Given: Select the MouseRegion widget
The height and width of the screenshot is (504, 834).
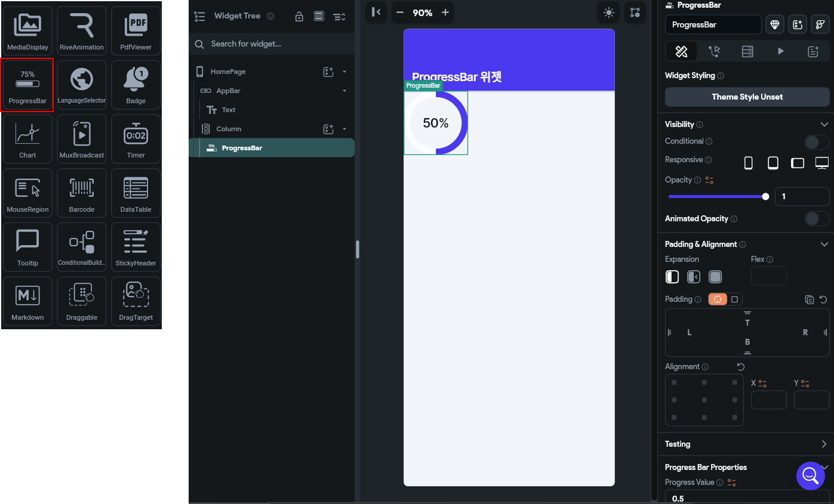Looking at the screenshot, I should point(27,193).
